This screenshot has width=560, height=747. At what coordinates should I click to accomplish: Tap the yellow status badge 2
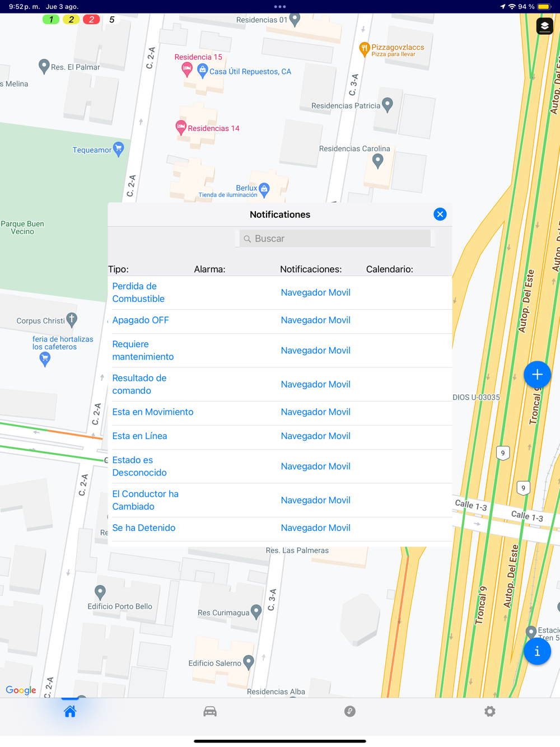71,20
